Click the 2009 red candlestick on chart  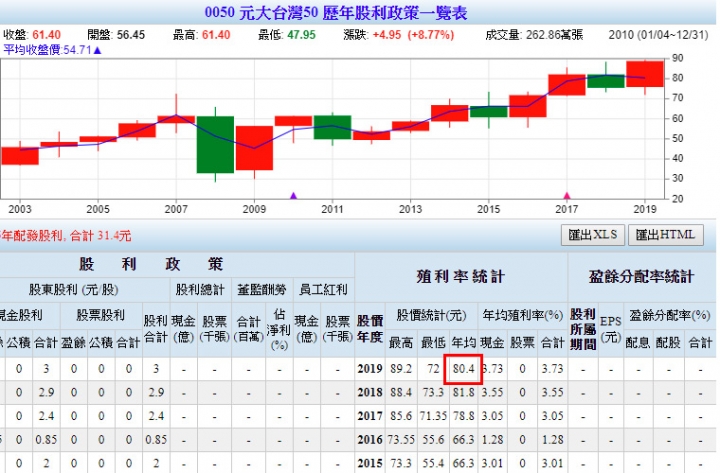254,148
